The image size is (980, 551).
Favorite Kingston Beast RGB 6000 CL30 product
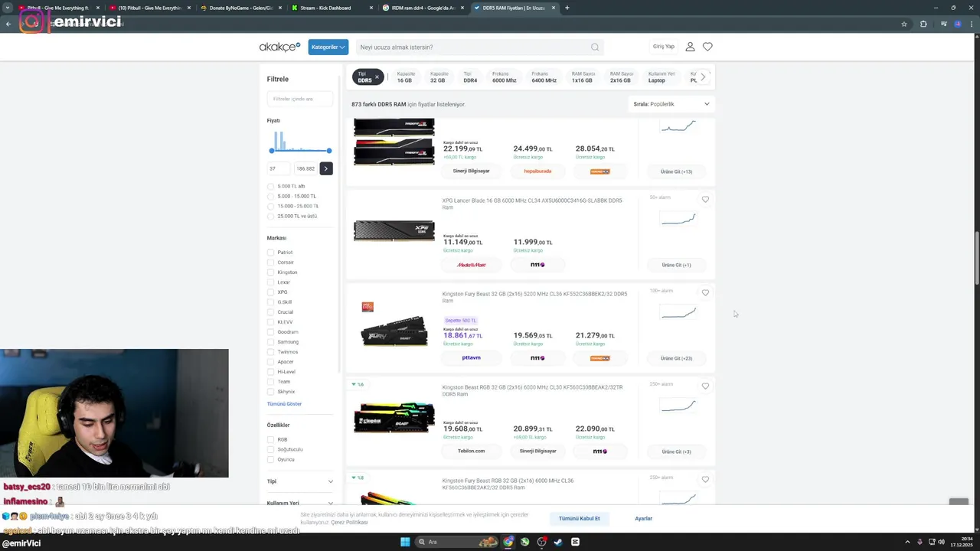point(706,386)
